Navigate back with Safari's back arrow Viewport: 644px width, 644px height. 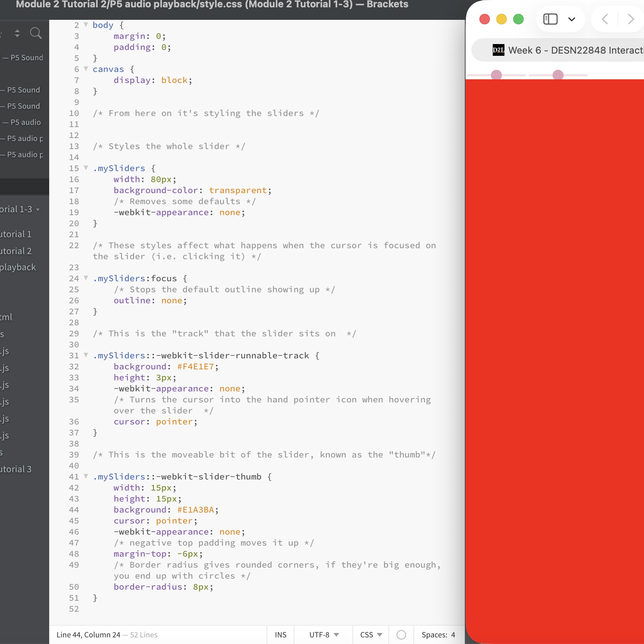[x=605, y=19]
